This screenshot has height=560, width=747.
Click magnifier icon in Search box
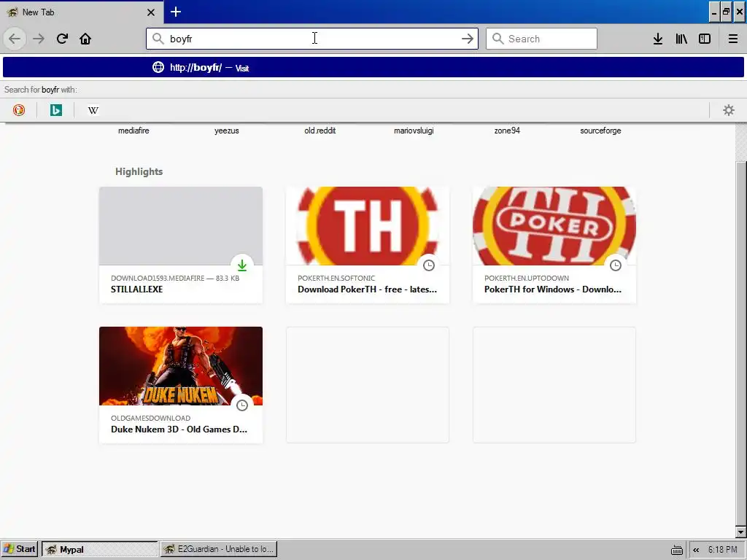click(498, 39)
